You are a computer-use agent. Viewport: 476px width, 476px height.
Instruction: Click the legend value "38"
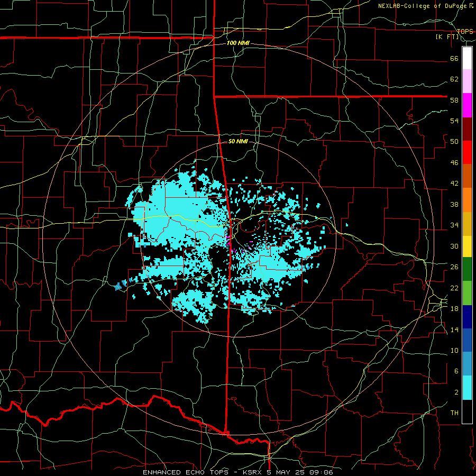tap(454, 204)
